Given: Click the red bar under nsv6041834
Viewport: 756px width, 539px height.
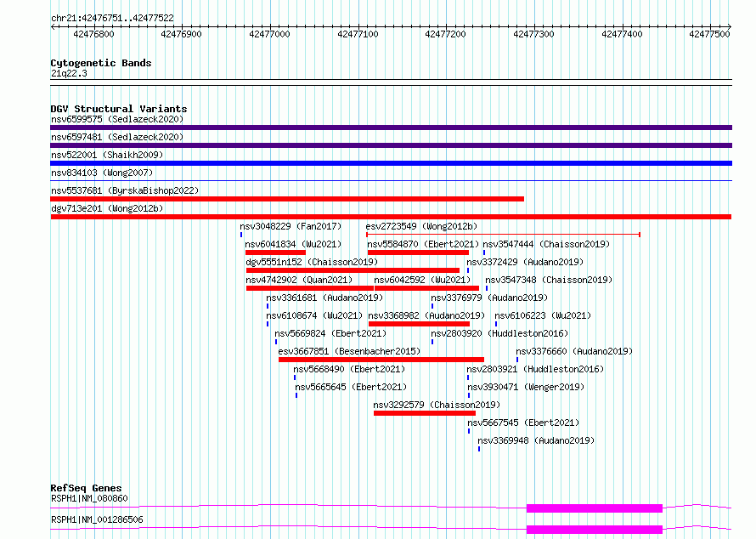Looking at the screenshot, I should coord(275,252).
